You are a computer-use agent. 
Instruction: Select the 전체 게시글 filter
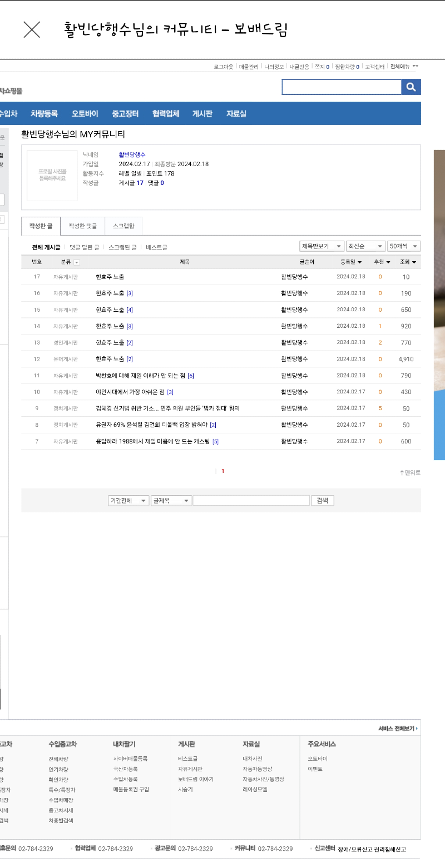(46, 247)
